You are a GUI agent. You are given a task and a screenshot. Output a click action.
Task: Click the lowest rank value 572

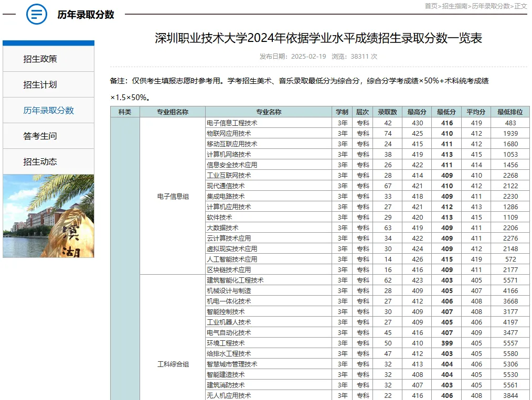[510, 260]
